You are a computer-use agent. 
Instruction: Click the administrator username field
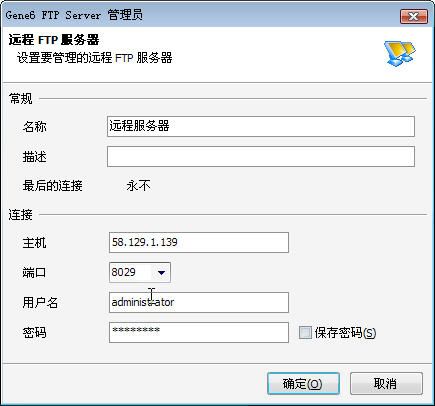point(199,302)
